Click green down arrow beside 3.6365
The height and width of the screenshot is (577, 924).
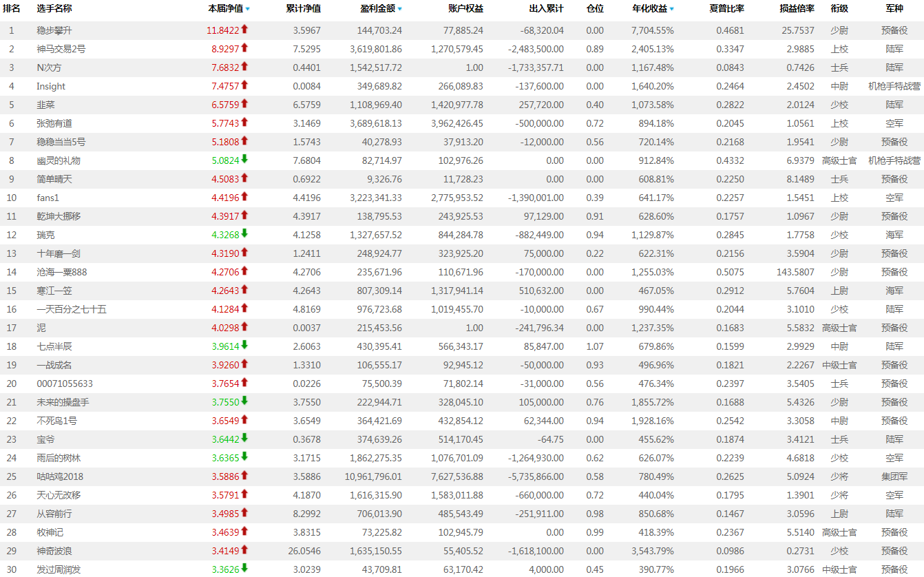[244, 457]
